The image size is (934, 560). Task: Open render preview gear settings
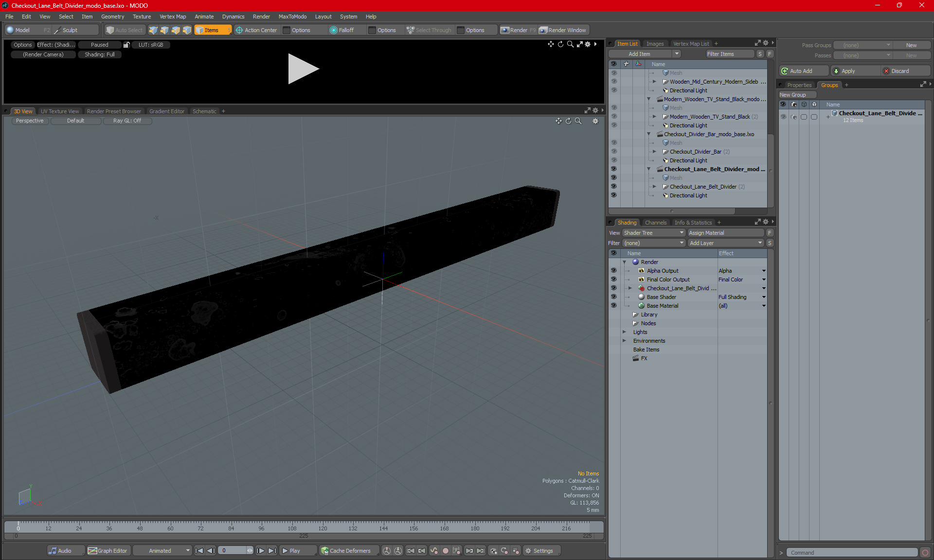(588, 44)
